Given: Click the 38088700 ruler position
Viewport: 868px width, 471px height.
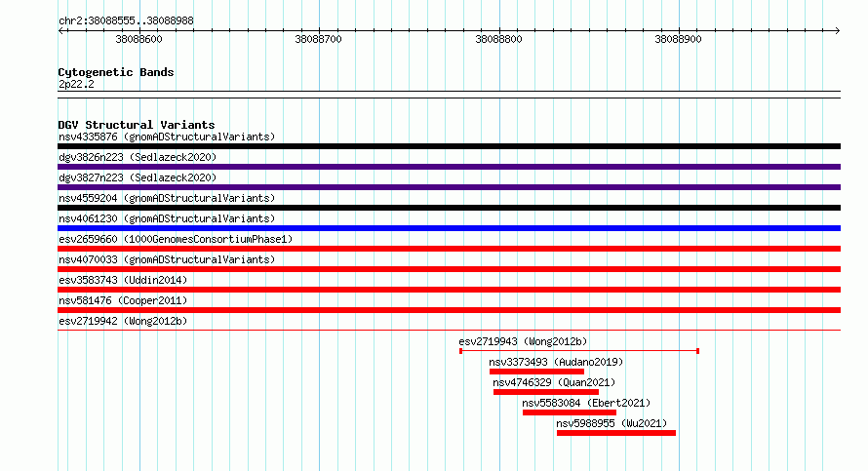Looking at the screenshot, I should 318,39.
